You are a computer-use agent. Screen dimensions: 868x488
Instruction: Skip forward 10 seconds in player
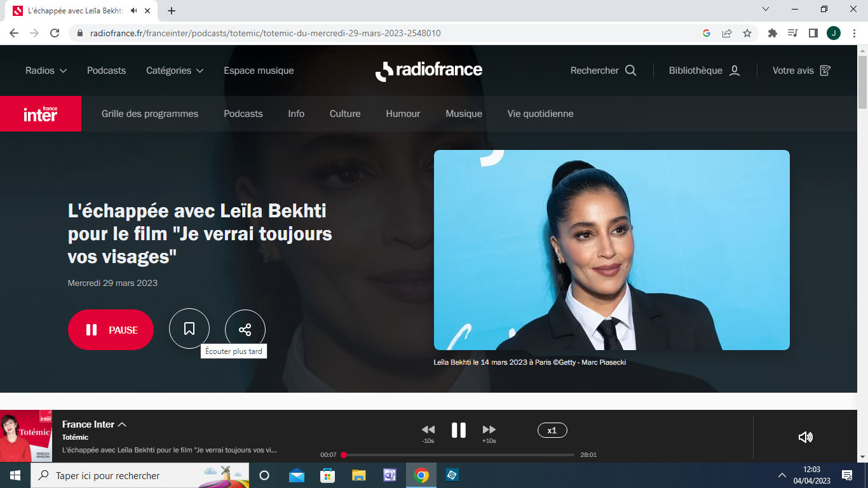[x=489, y=430]
